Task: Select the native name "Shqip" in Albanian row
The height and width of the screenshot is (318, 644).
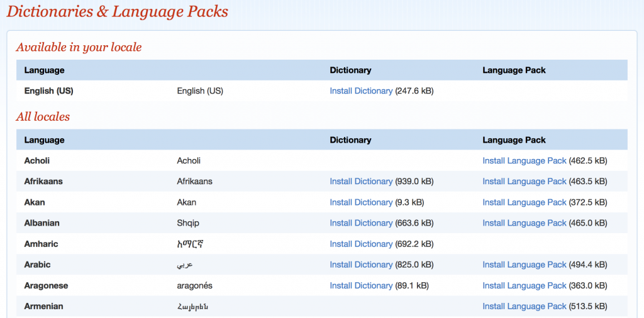Action: point(188,223)
